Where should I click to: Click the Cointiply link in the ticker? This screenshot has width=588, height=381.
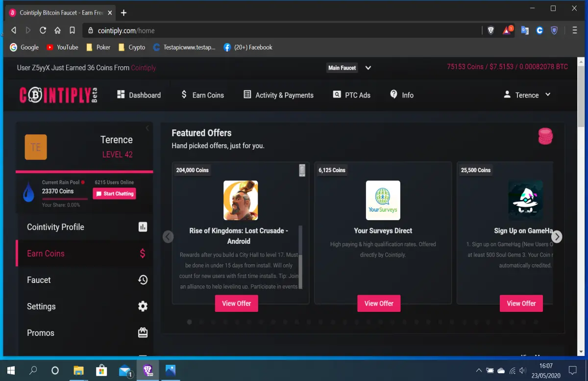[x=144, y=68]
